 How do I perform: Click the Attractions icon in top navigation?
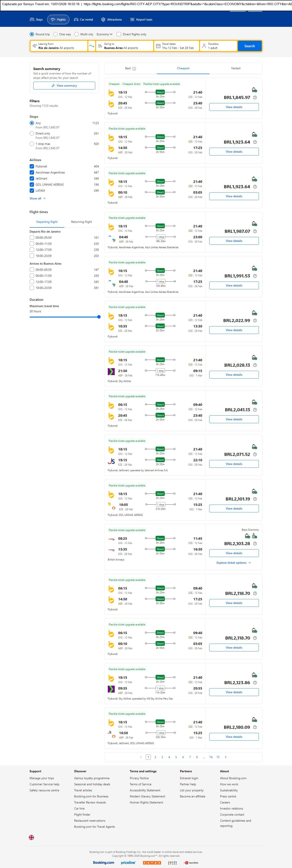click(103, 19)
